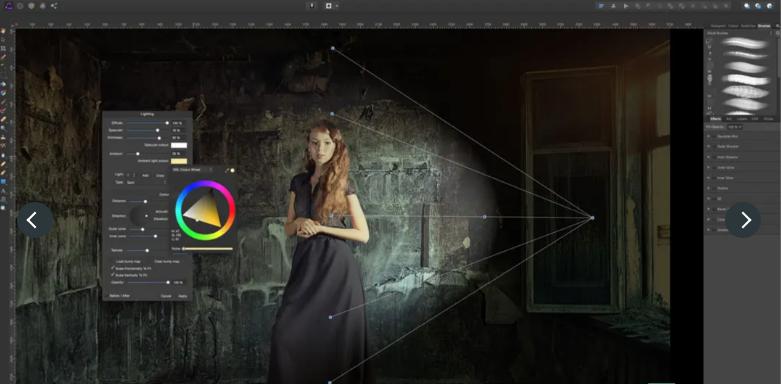Open the Fill Opacity percentage dropdown
The height and width of the screenshot is (384, 782).
[734, 127]
